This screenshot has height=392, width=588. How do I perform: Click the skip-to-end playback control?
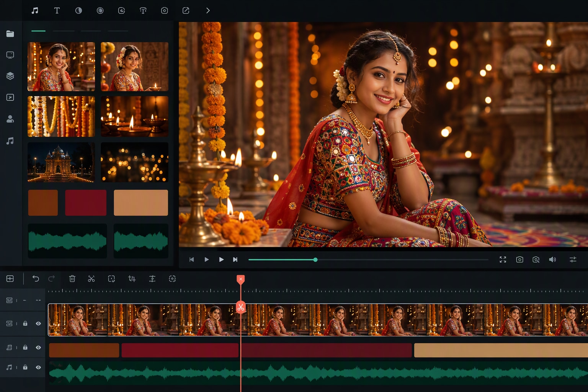click(235, 260)
